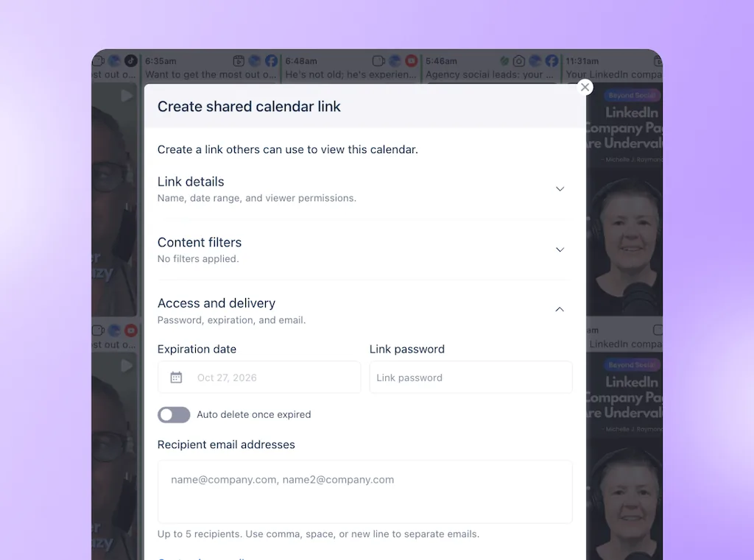Click the green leaf icon on the 5:46am post
Image resolution: width=754 pixels, height=560 pixels.
click(x=504, y=60)
